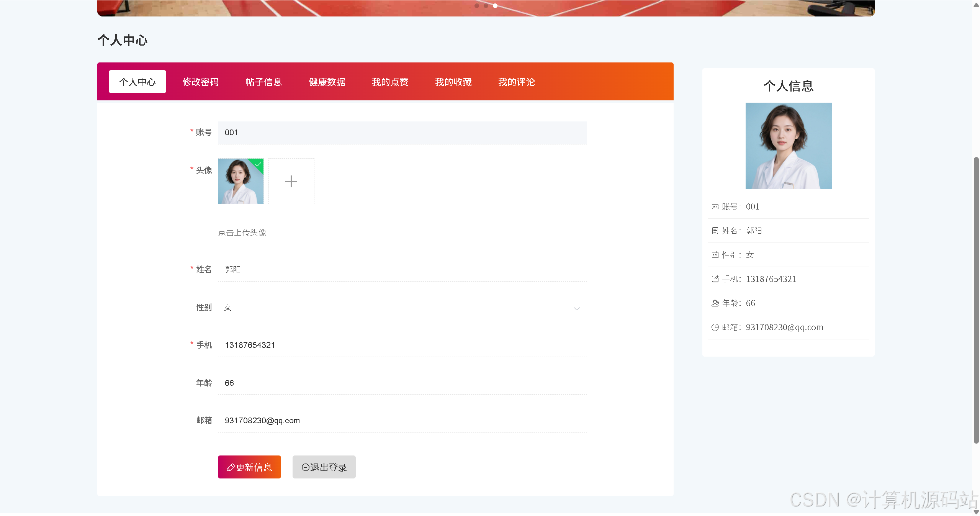Click the 个人中心 page title heading

(122, 40)
